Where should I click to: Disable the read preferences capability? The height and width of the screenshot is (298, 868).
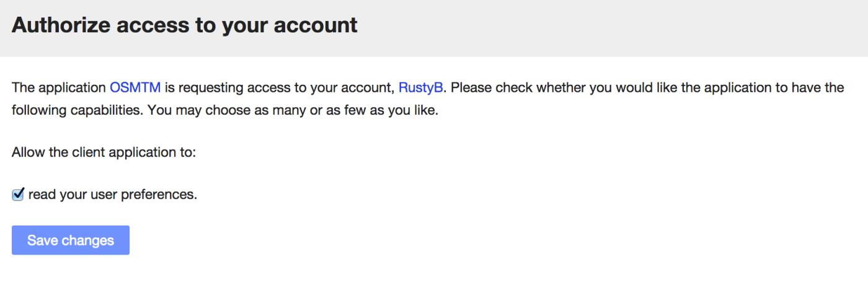pos(18,195)
